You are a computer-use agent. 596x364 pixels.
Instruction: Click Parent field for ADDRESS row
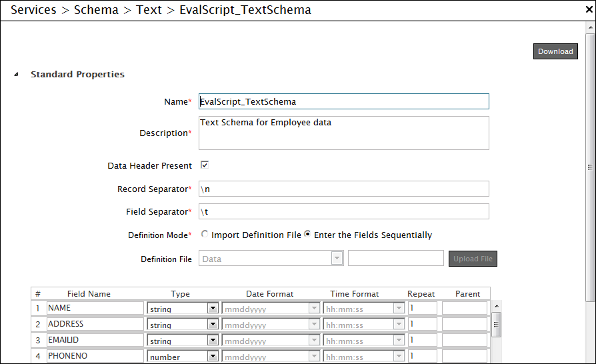click(x=465, y=324)
